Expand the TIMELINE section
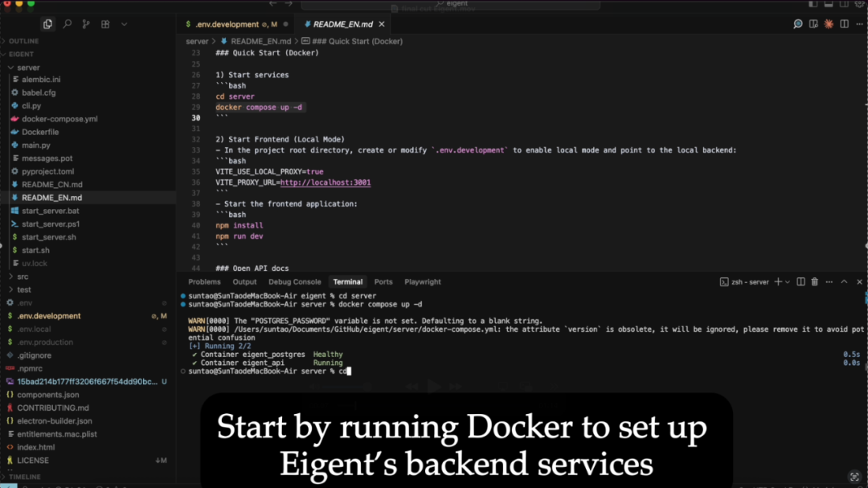Screen dimensions: 868x488 [x=24, y=477]
